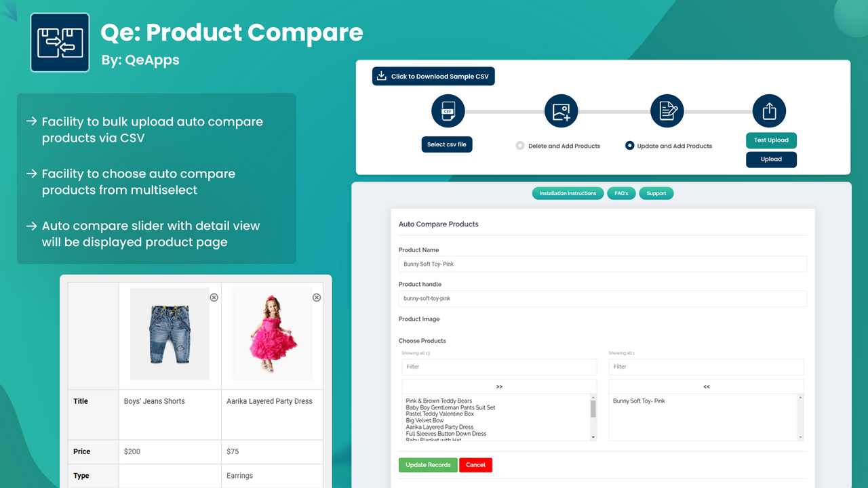Click the Test Upload button
Image resolution: width=868 pixels, height=488 pixels.
771,140
